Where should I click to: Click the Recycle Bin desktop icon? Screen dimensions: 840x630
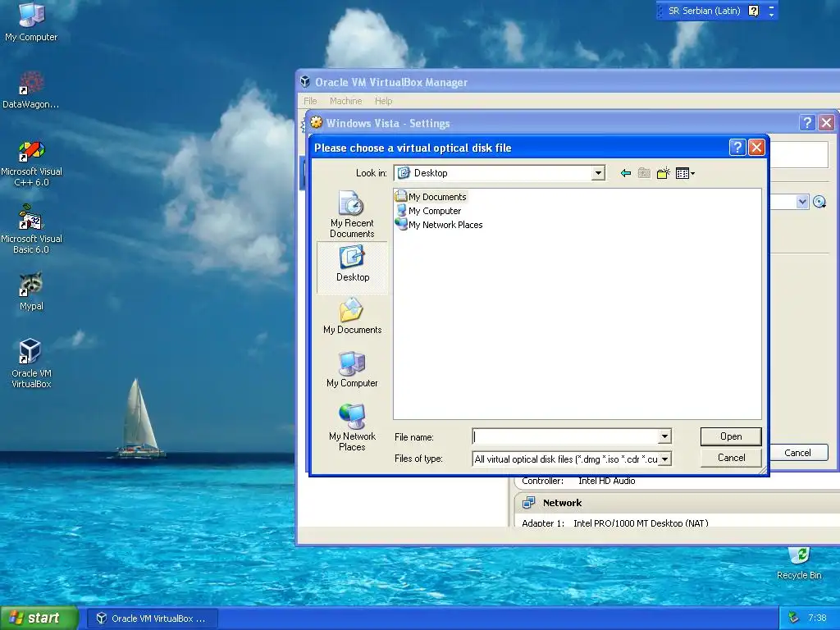(799, 563)
